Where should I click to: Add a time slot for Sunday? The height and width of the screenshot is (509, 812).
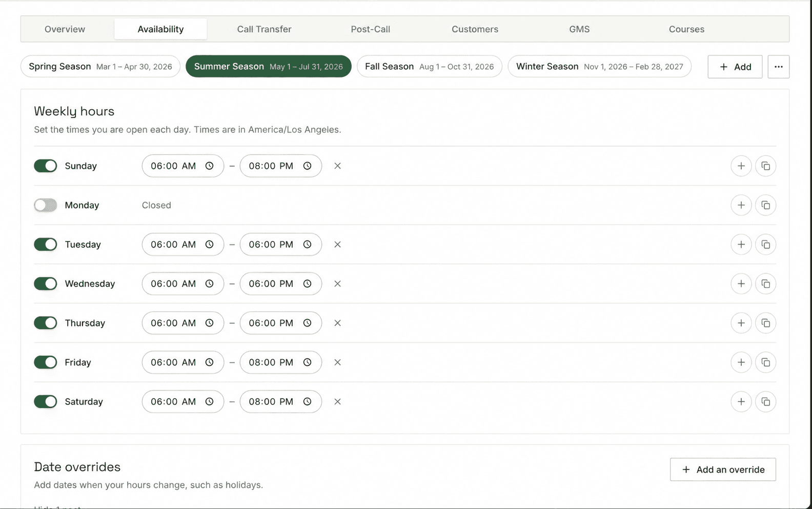[741, 166]
